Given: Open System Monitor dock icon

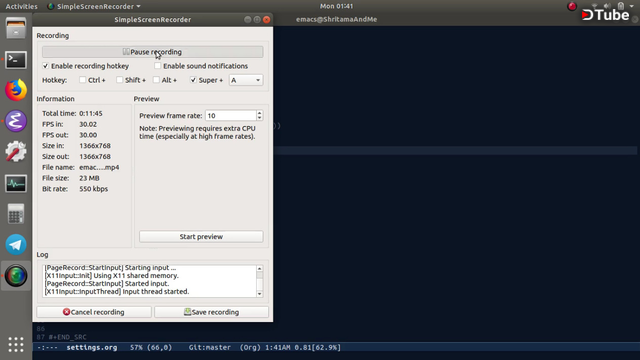Looking at the screenshot, I should tap(16, 183).
